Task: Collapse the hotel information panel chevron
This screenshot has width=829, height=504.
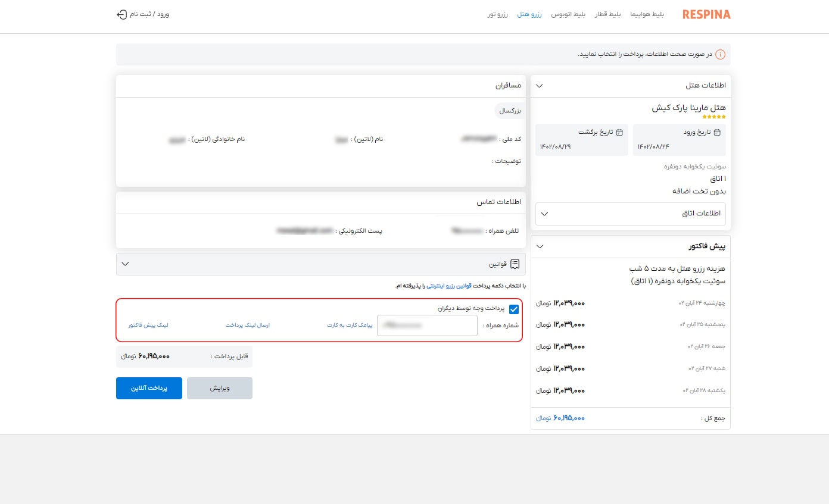Action: click(540, 86)
